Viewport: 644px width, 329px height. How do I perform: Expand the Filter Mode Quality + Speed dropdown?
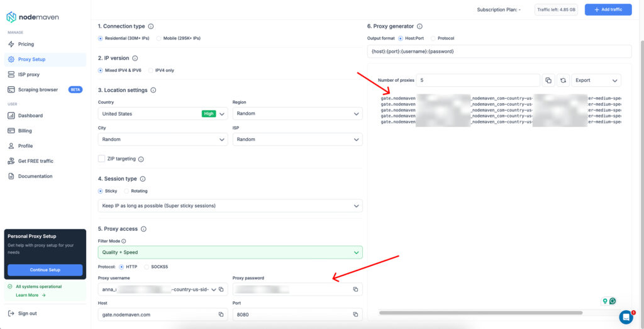[230, 252]
